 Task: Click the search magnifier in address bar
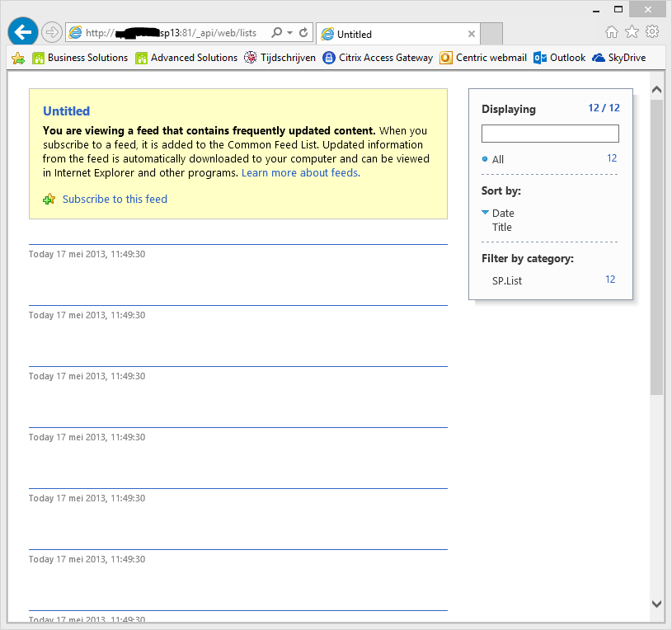(277, 32)
